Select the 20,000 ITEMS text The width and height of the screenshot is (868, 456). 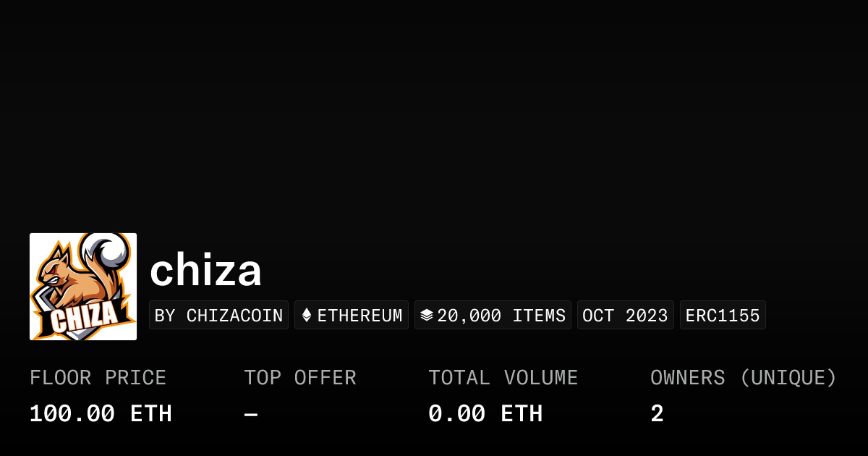501,316
